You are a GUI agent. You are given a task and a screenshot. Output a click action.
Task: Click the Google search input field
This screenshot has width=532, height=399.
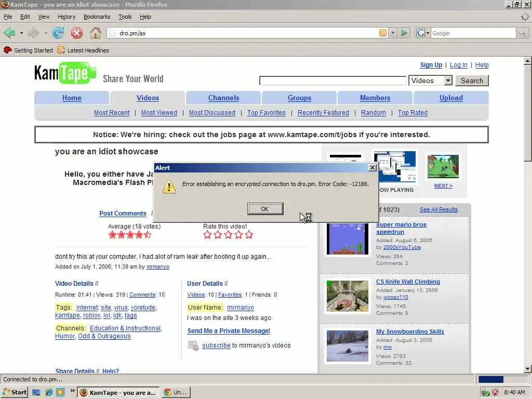474,33
